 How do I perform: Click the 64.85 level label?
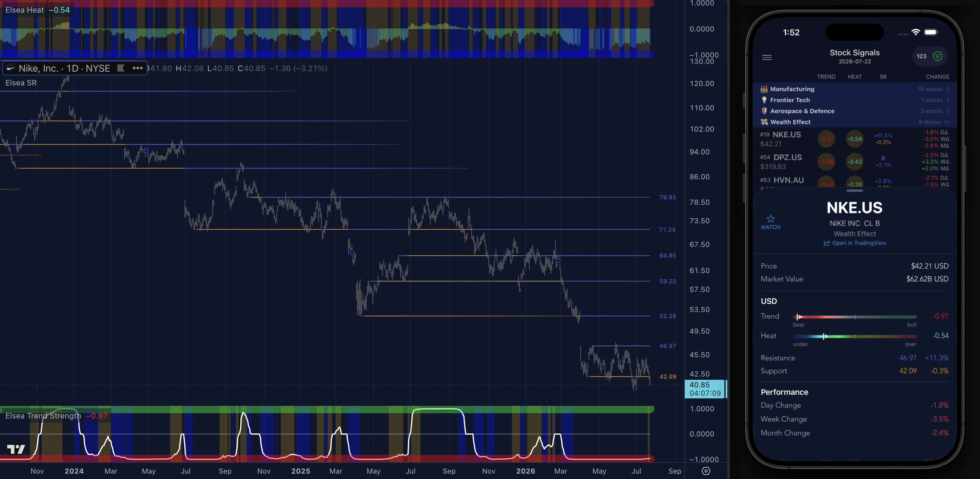(668, 255)
